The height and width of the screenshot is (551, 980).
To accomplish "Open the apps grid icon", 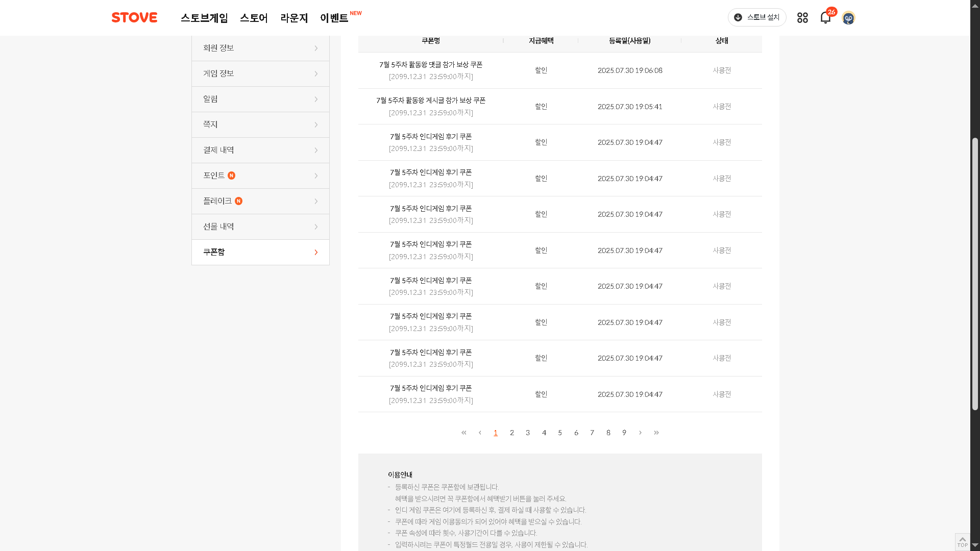I will click(802, 18).
